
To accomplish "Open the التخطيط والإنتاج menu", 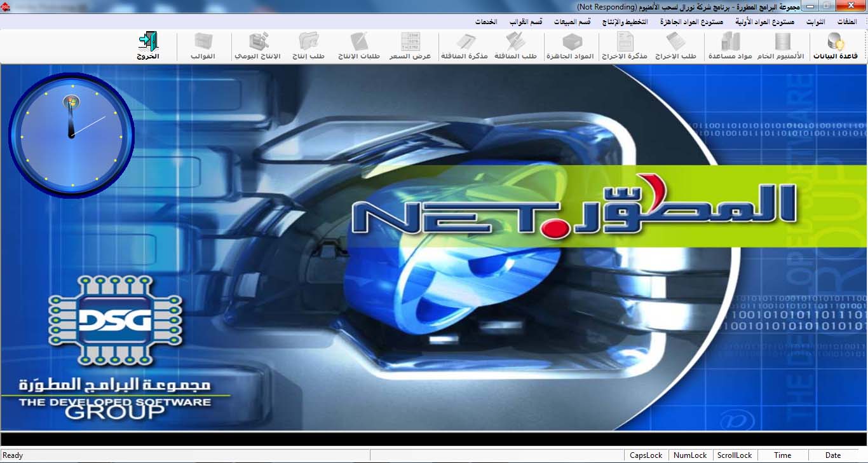I will (x=625, y=22).
